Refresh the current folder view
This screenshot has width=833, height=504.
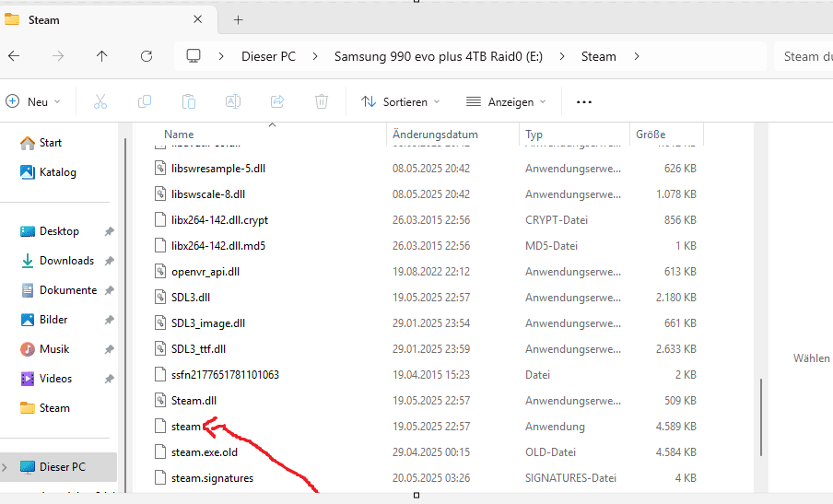point(147,56)
